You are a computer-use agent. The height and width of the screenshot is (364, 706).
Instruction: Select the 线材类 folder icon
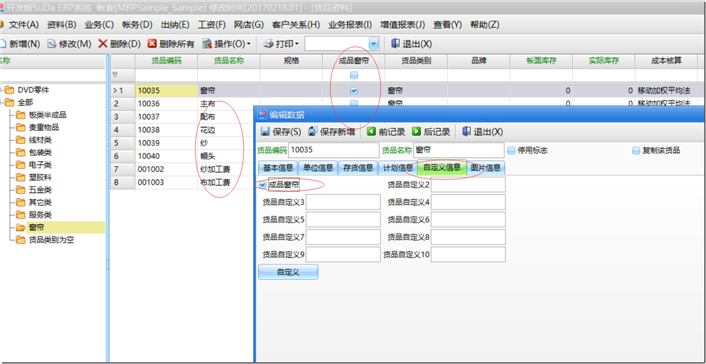coord(21,140)
